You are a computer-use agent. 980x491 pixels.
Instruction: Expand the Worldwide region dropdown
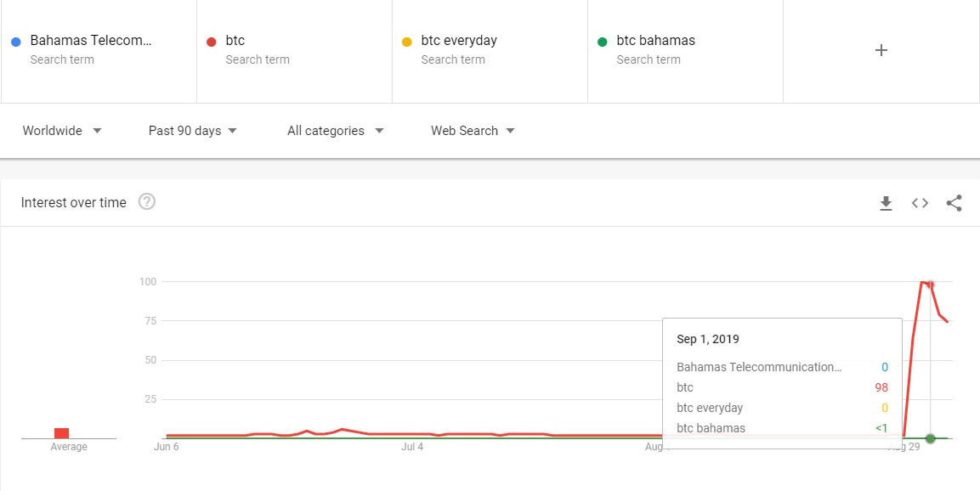(62, 131)
